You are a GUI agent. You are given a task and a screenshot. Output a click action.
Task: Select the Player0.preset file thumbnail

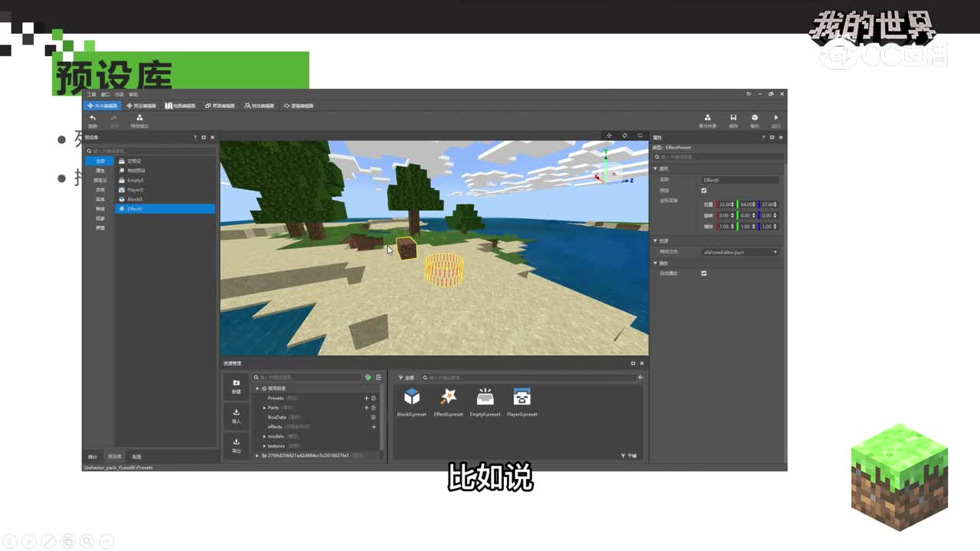(522, 401)
